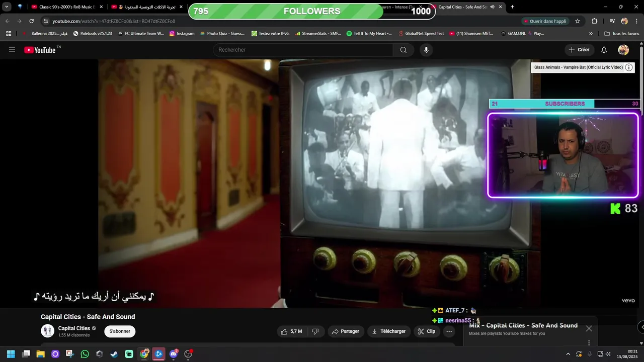Image resolution: width=644 pixels, height=362 pixels.
Task: Open the more actions three-dot menu
Action: tap(449, 331)
